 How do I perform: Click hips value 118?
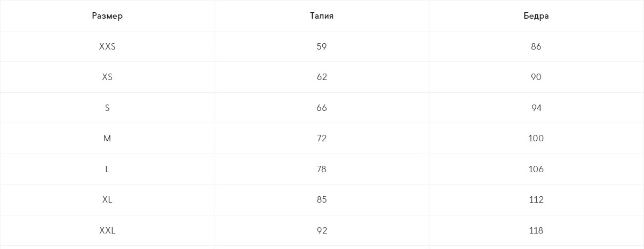536,230
